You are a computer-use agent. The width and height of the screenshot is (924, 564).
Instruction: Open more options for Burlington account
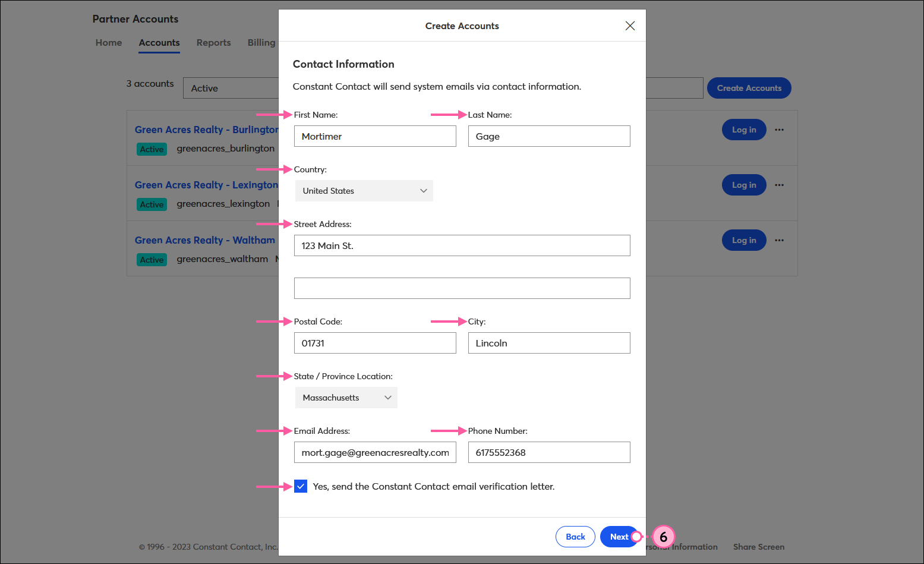coord(779,130)
